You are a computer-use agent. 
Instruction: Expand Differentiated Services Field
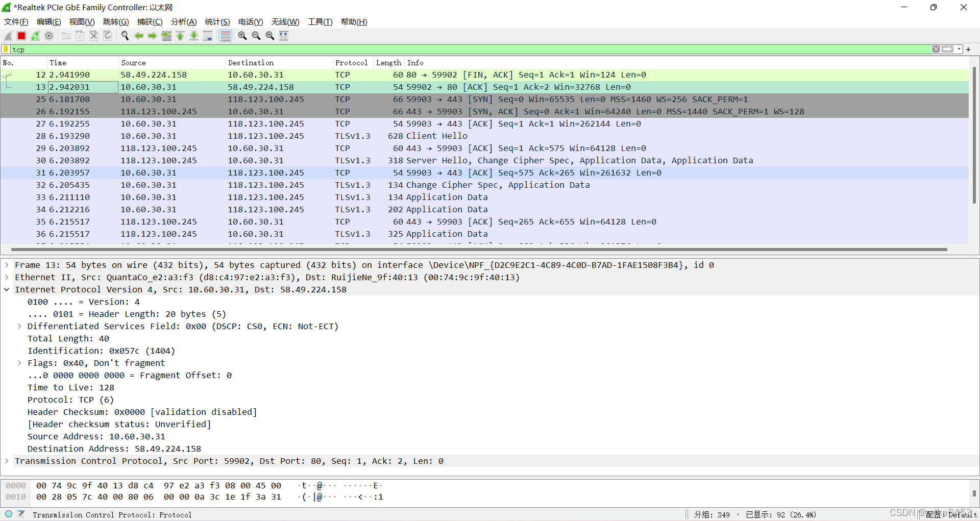(x=19, y=326)
